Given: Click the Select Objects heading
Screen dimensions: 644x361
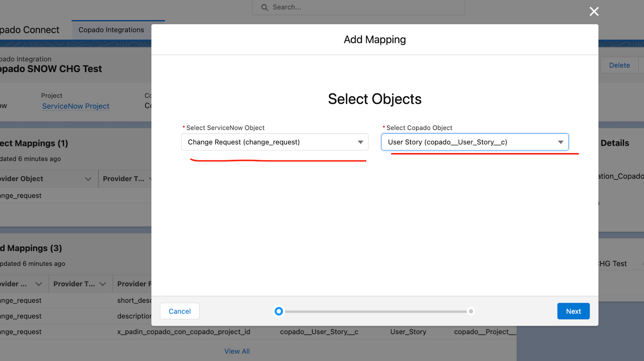Looking at the screenshot, I should point(375,99).
